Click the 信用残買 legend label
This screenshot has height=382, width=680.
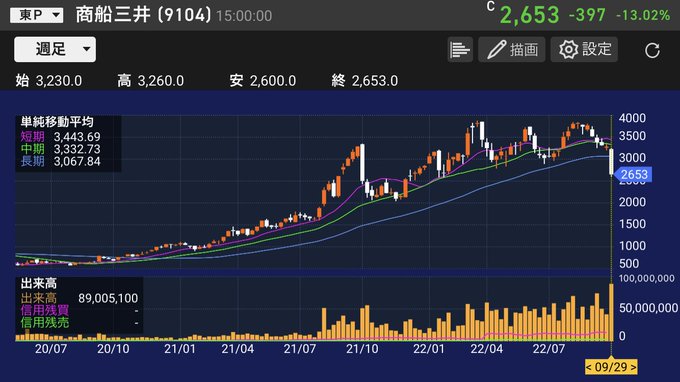[45, 310]
